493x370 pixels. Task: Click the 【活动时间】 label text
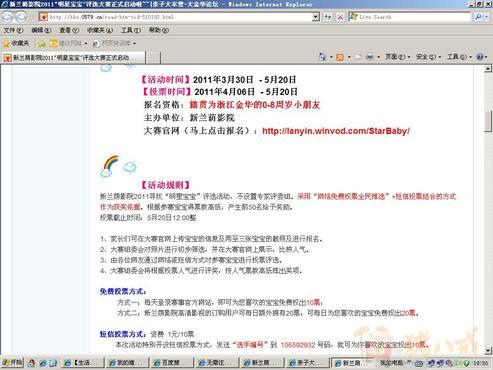click(x=165, y=80)
